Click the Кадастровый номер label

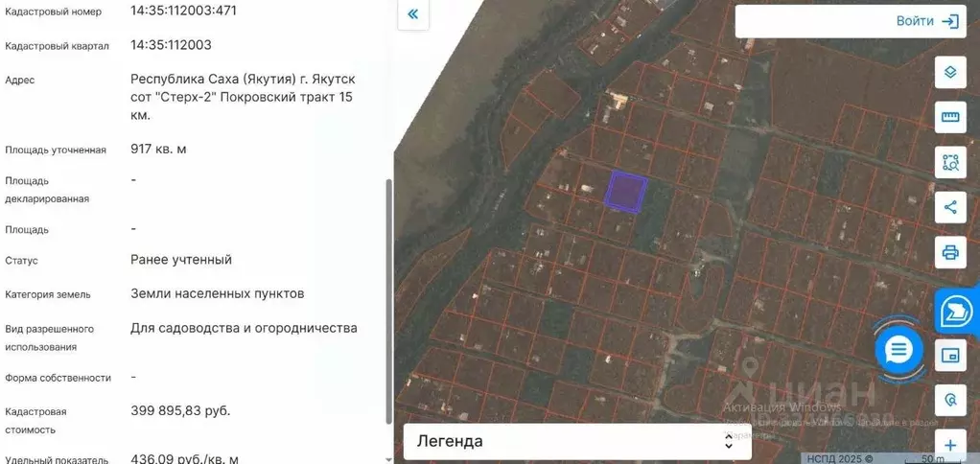(x=53, y=12)
